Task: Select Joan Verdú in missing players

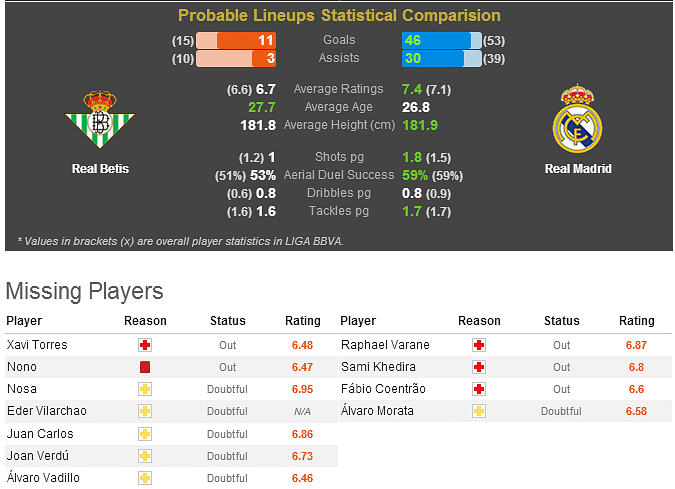Action: [36, 456]
